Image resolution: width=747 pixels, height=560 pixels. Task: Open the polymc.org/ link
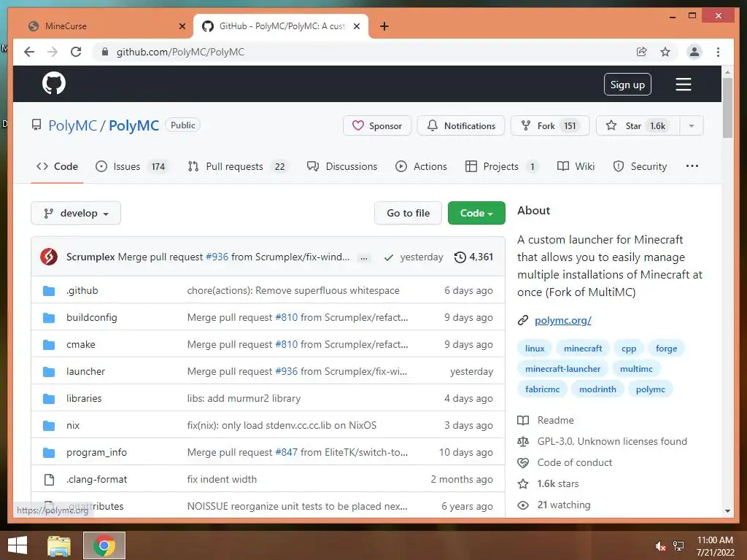click(562, 321)
